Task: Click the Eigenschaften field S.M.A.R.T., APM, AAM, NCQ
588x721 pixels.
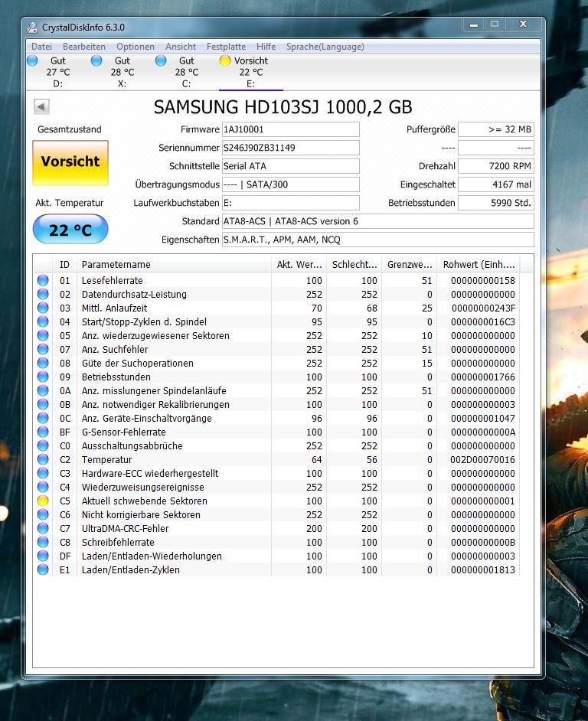Action: click(x=378, y=240)
